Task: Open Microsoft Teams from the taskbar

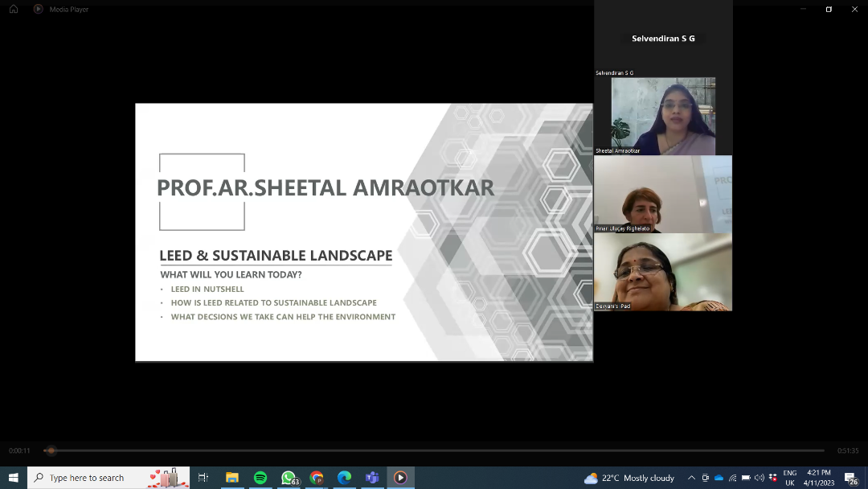Action: point(372,478)
